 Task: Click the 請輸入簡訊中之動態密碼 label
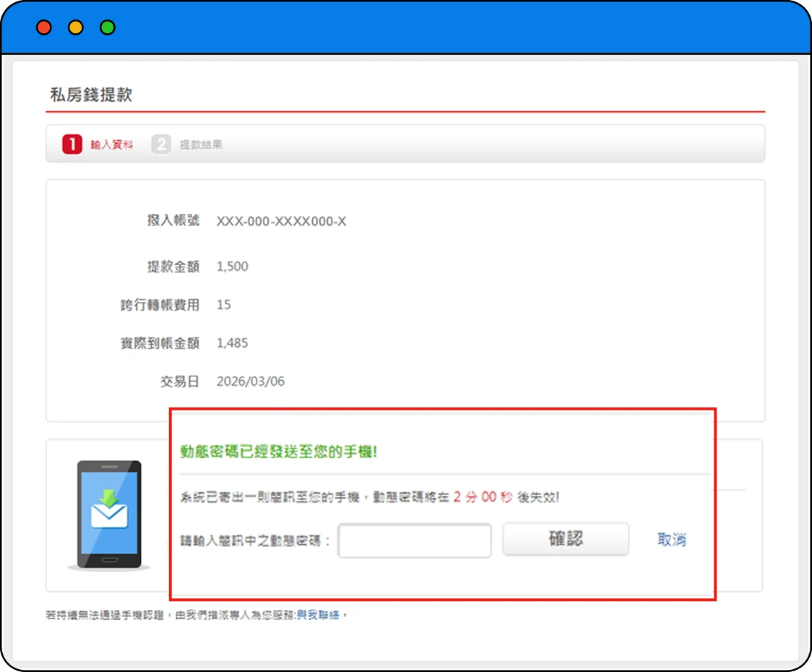[x=255, y=541]
